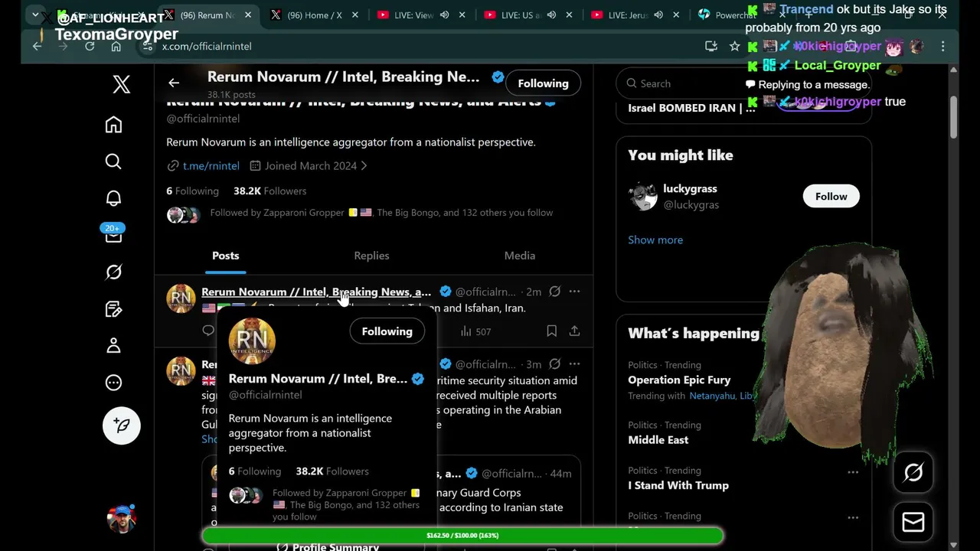Open Middle East trending topic
980x551 pixels.
(658, 440)
